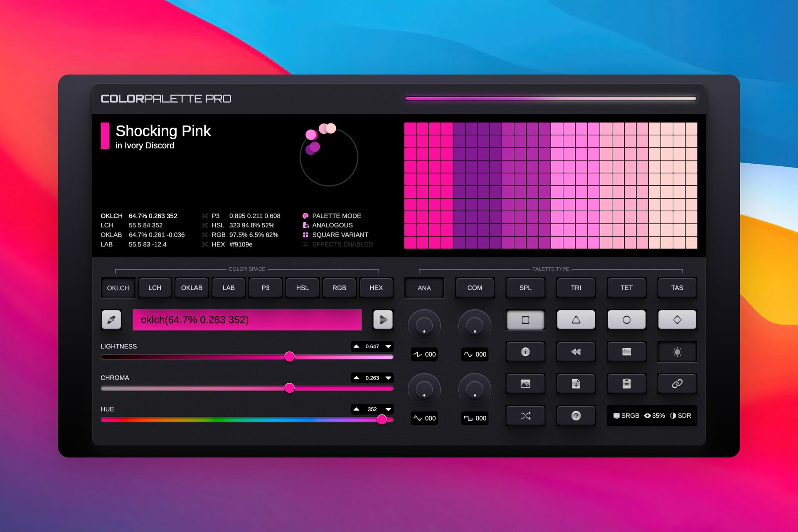The width and height of the screenshot is (798, 532).
Task: Click the eyedropper color picker icon
Action: (111, 320)
